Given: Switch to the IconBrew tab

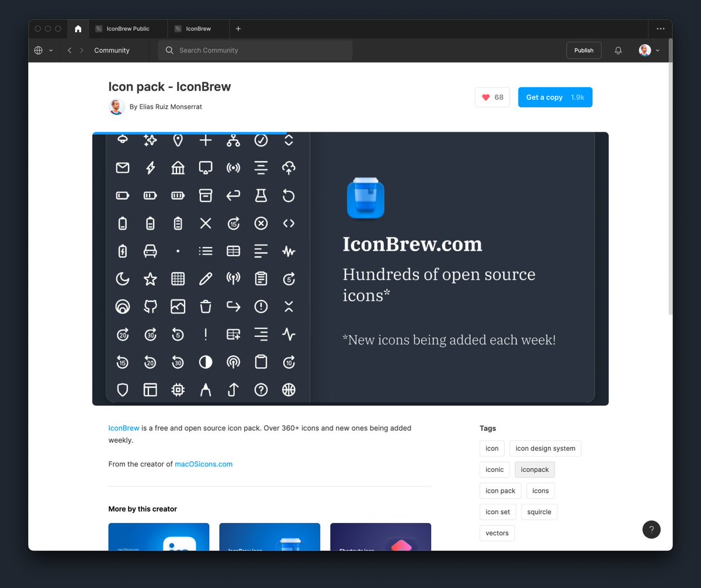Looking at the screenshot, I should point(199,29).
